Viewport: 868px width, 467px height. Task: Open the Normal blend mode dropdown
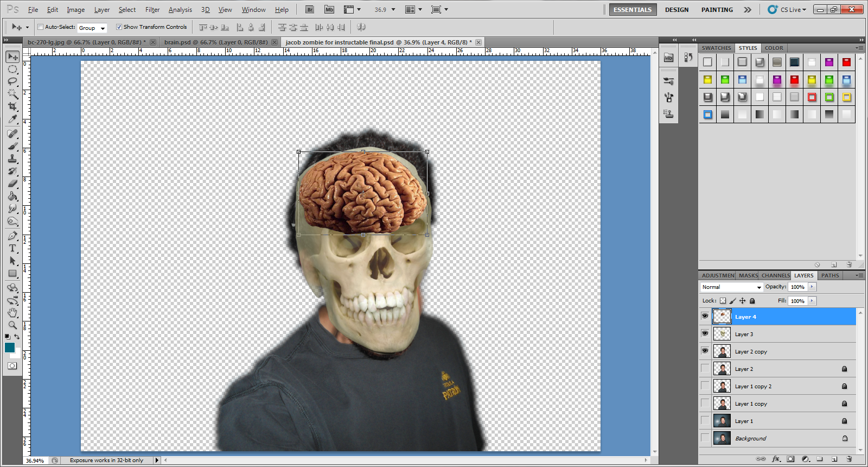731,287
